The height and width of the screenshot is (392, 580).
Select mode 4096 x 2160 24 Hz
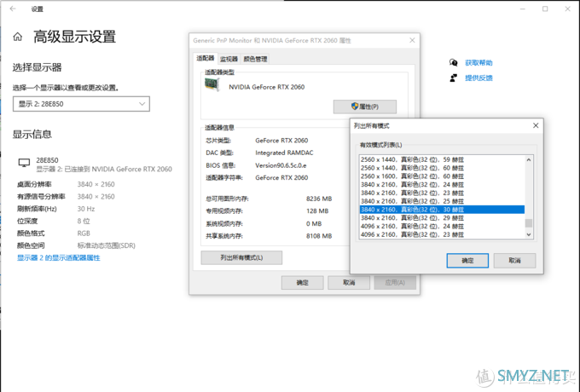[442, 226]
